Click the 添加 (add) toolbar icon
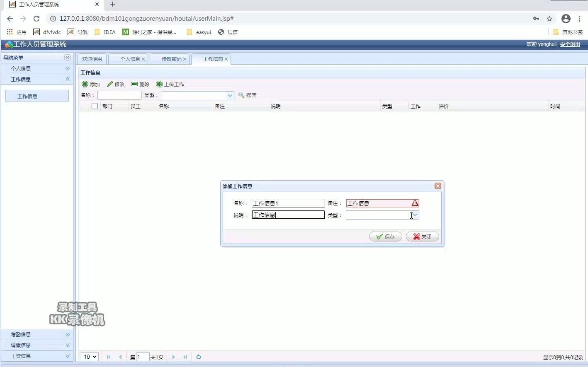The height and width of the screenshot is (367, 588). tap(85, 84)
